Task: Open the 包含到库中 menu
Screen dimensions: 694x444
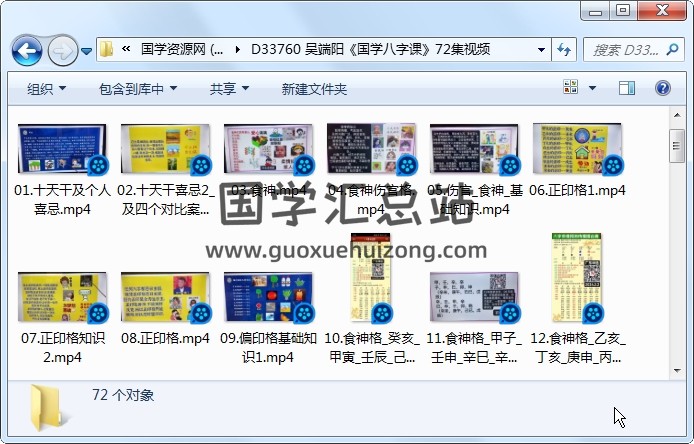Action: (138, 89)
